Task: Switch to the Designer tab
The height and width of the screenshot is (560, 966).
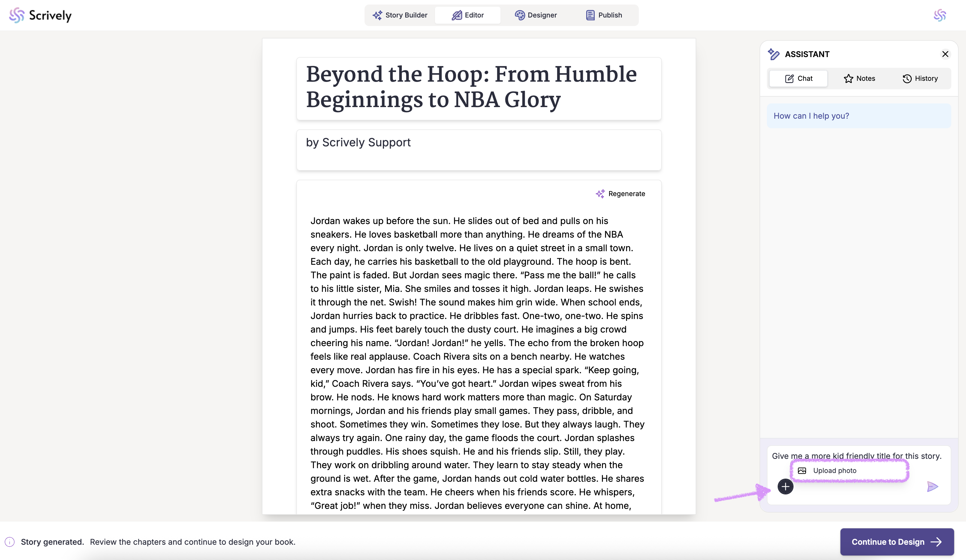Action: (536, 15)
